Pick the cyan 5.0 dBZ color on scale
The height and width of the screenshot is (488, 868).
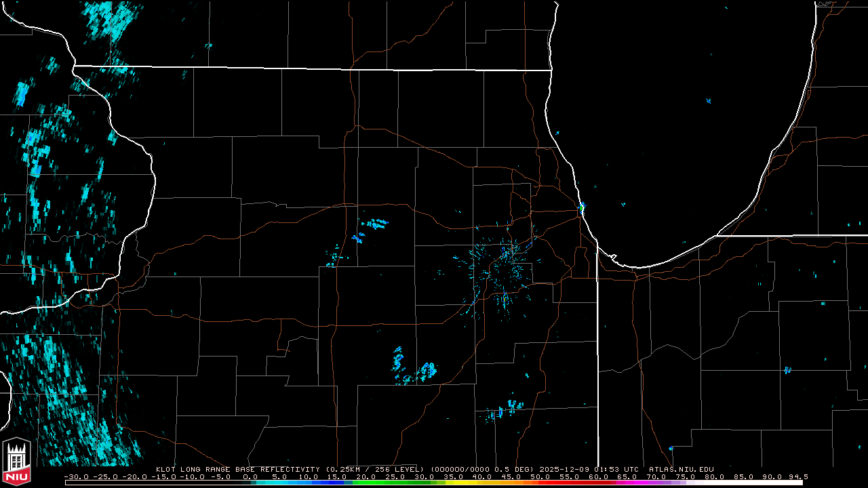coord(279,483)
